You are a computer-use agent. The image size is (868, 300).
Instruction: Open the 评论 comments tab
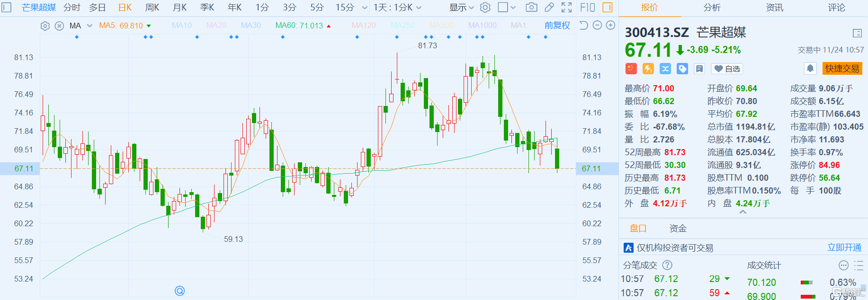pos(837,8)
